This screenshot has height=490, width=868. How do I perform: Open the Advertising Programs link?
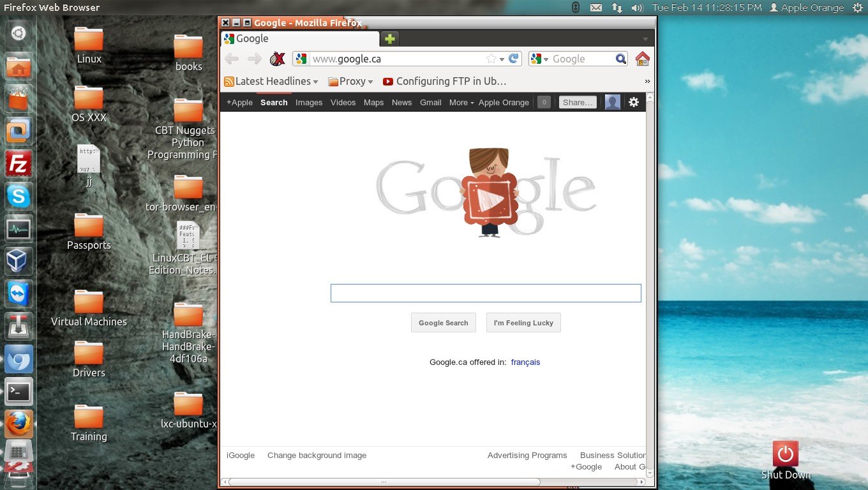pyautogui.click(x=527, y=455)
